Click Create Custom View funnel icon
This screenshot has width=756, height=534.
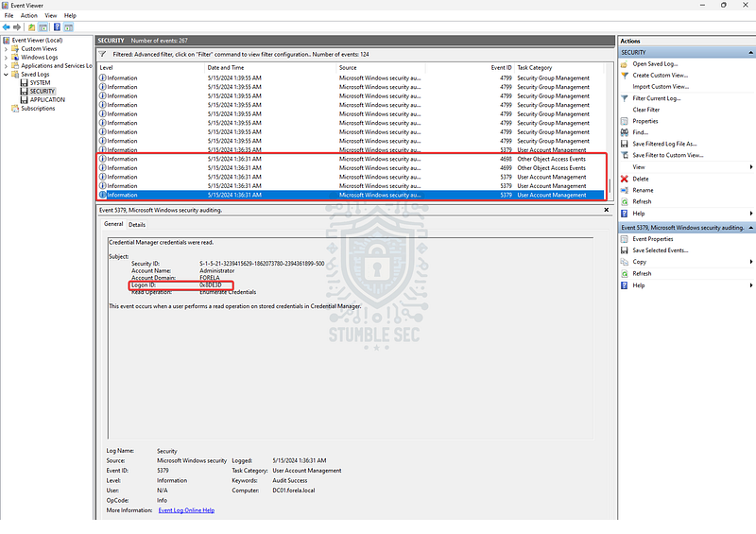(x=625, y=76)
